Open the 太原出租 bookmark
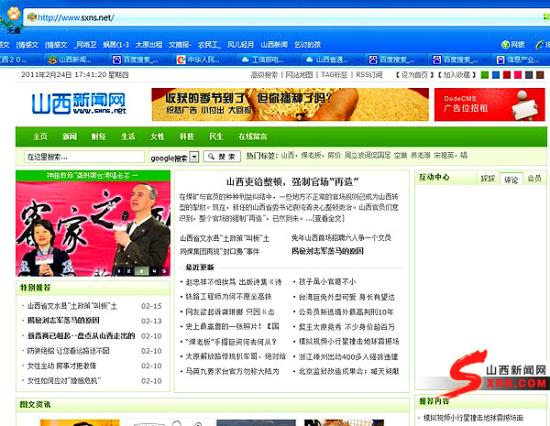Viewport: 550px width, 426px height. tap(149, 45)
